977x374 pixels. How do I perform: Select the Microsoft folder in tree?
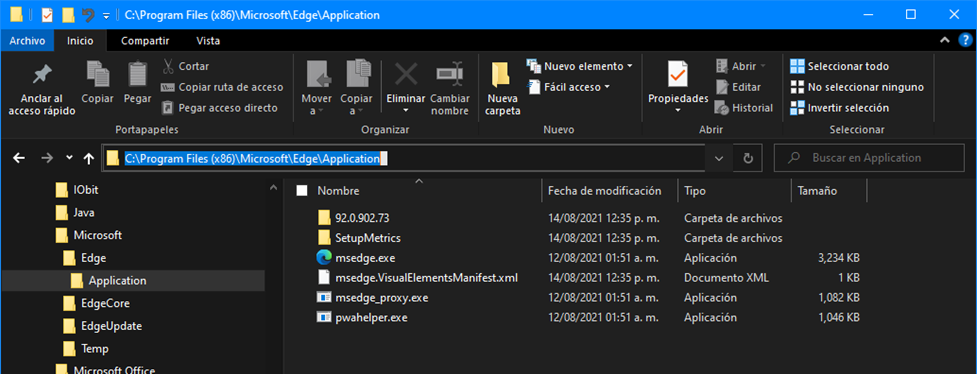pyautogui.click(x=97, y=235)
